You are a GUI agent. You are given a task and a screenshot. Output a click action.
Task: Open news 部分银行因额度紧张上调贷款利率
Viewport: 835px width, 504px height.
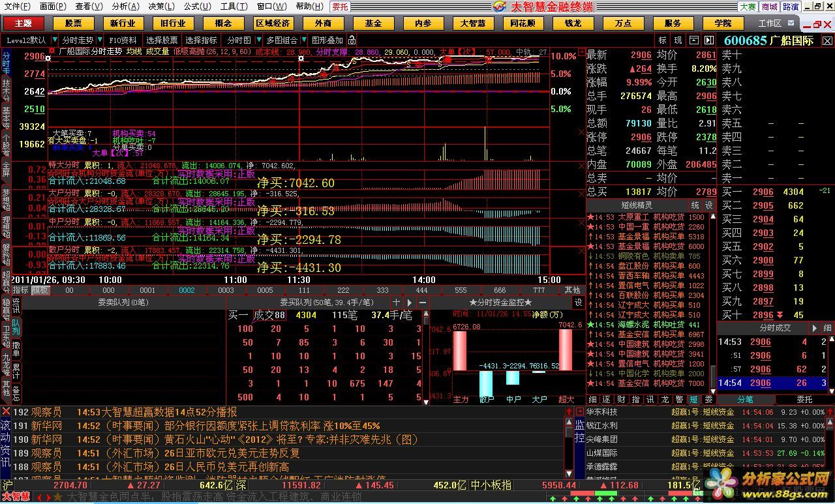coord(271,426)
